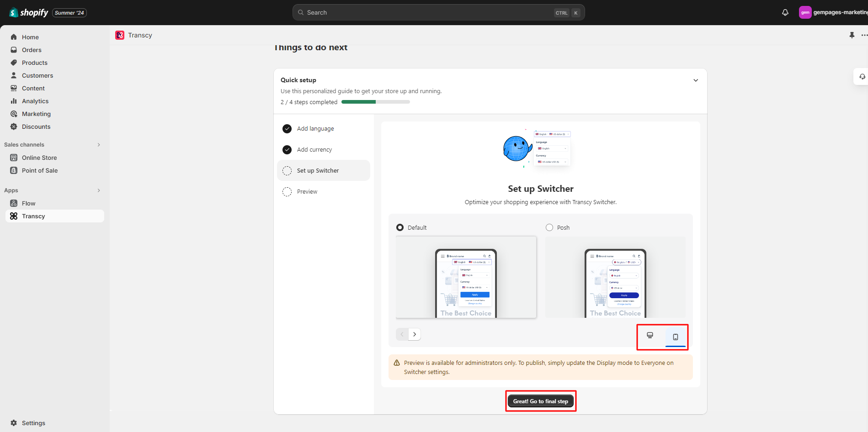Click the gempages-marketing account avatar
This screenshot has width=868, height=432.
pos(805,13)
